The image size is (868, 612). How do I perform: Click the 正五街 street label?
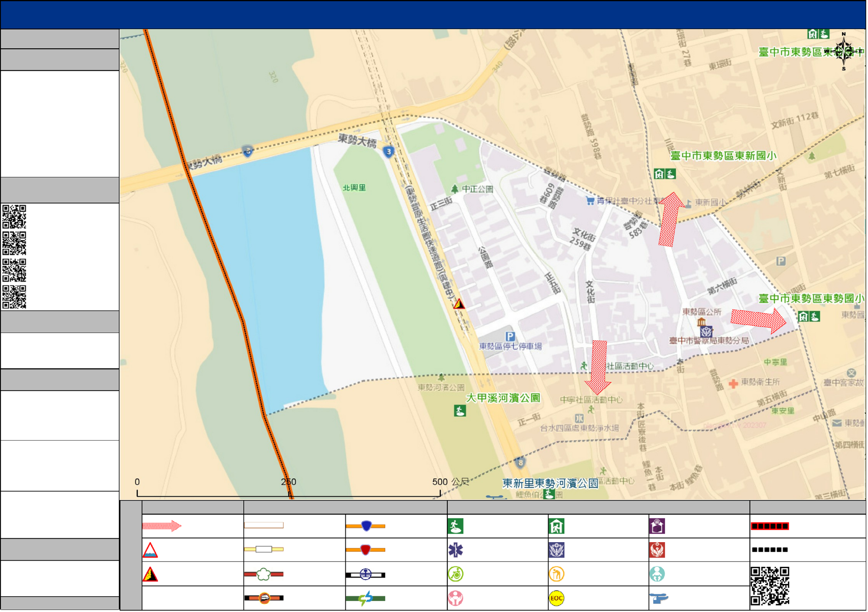[553, 283]
